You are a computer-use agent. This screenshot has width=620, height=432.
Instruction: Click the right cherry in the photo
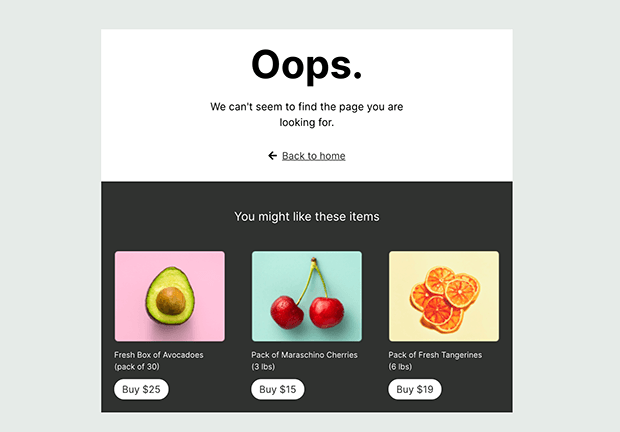point(327,313)
